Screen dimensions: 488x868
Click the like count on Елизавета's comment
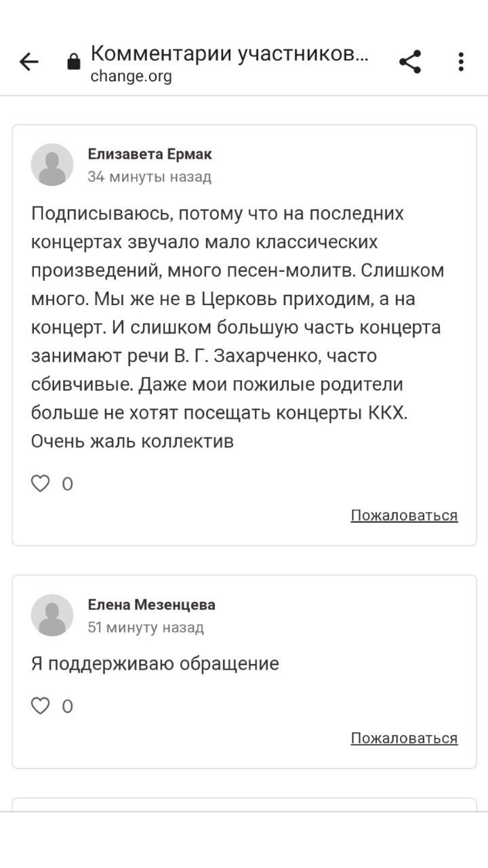tap(67, 484)
